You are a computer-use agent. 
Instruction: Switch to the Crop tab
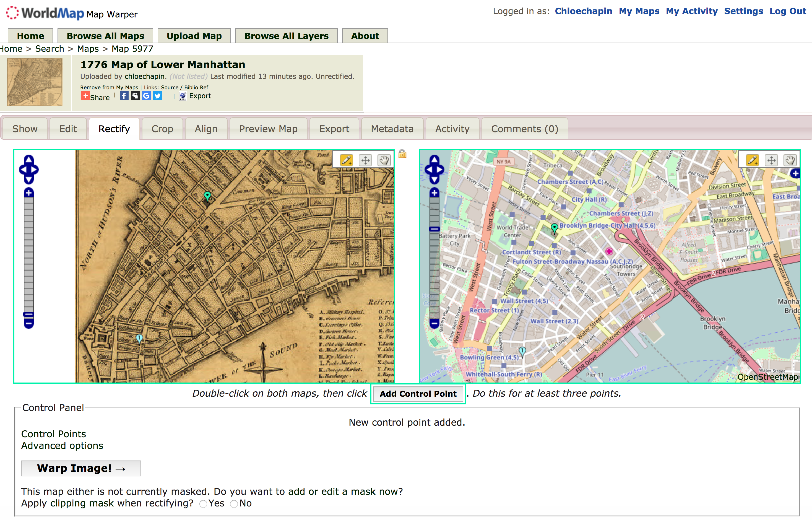(162, 129)
